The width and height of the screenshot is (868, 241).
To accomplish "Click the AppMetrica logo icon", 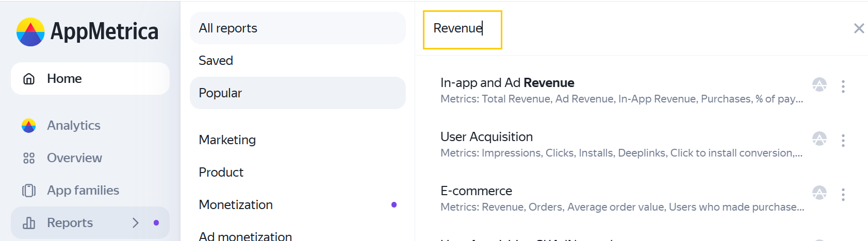I will coord(30,32).
